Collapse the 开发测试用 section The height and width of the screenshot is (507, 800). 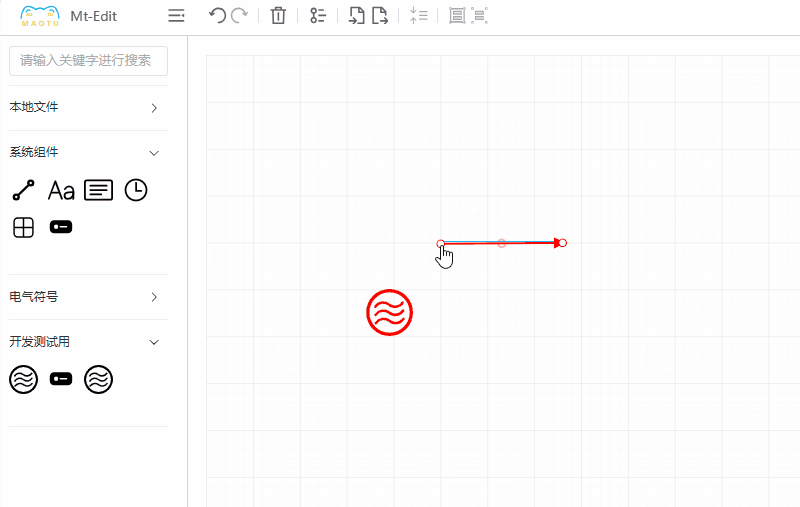pyautogui.click(x=154, y=342)
